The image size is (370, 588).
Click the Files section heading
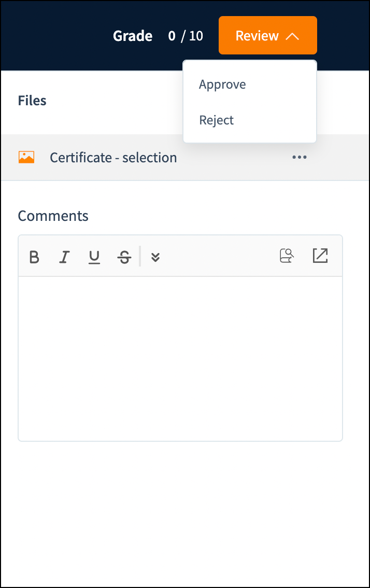(32, 101)
